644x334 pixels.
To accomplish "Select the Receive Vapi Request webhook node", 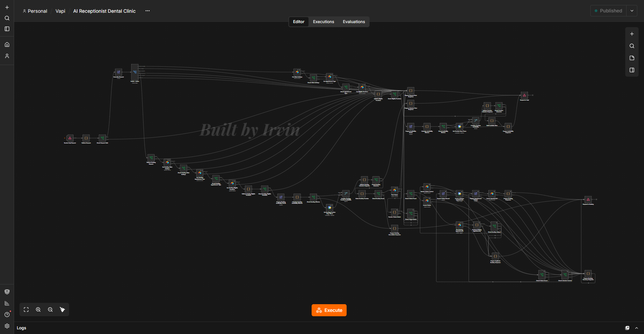I will click(70, 138).
